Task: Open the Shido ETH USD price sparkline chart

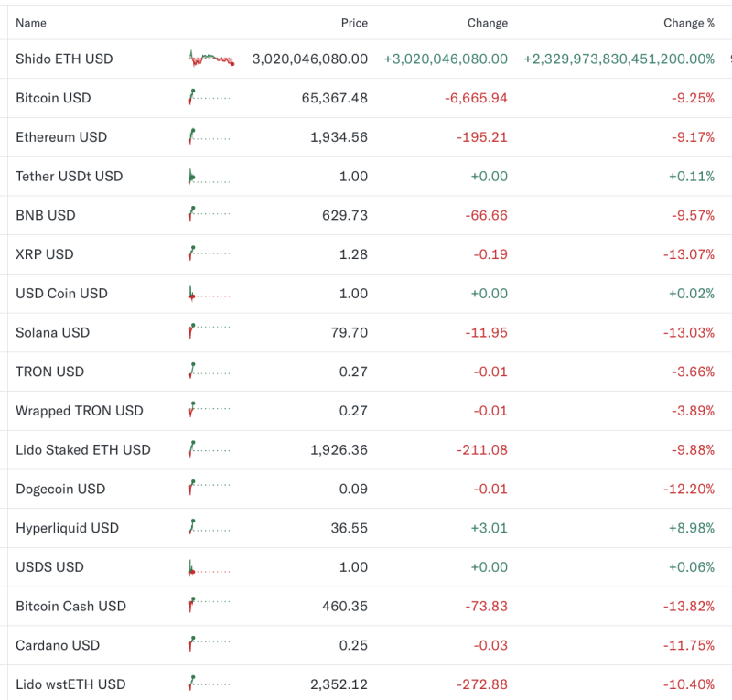Action: (x=209, y=58)
